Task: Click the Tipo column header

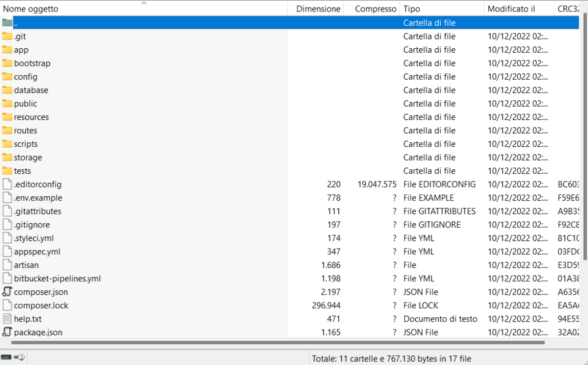Action: [x=412, y=9]
